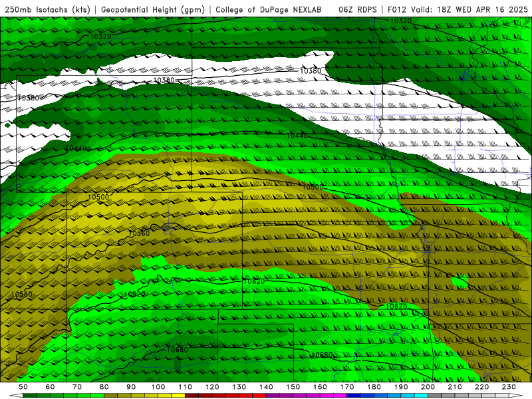The height and width of the screenshot is (399, 532).
Task: Click the '06Z RDPS' model run label
Action: coord(358,10)
